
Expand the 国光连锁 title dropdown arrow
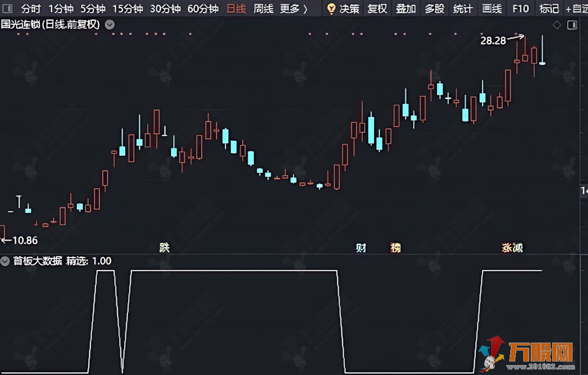click(x=110, y=24)
